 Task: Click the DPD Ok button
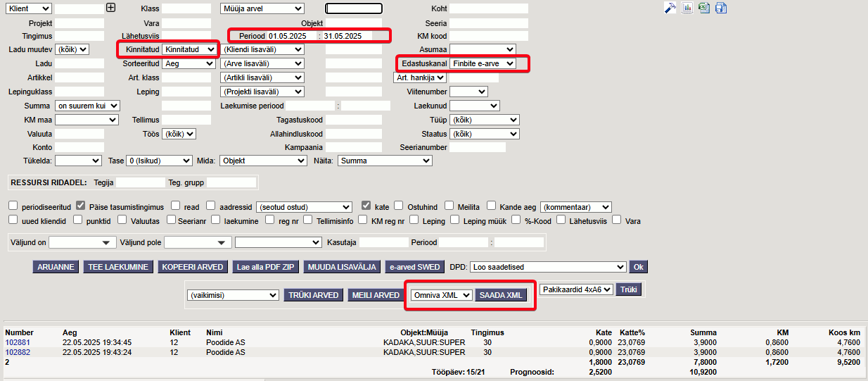638,267
